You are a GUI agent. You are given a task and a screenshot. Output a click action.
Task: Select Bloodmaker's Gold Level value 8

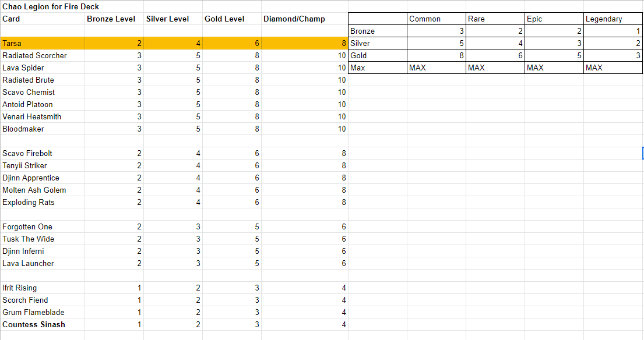point(231,129)
